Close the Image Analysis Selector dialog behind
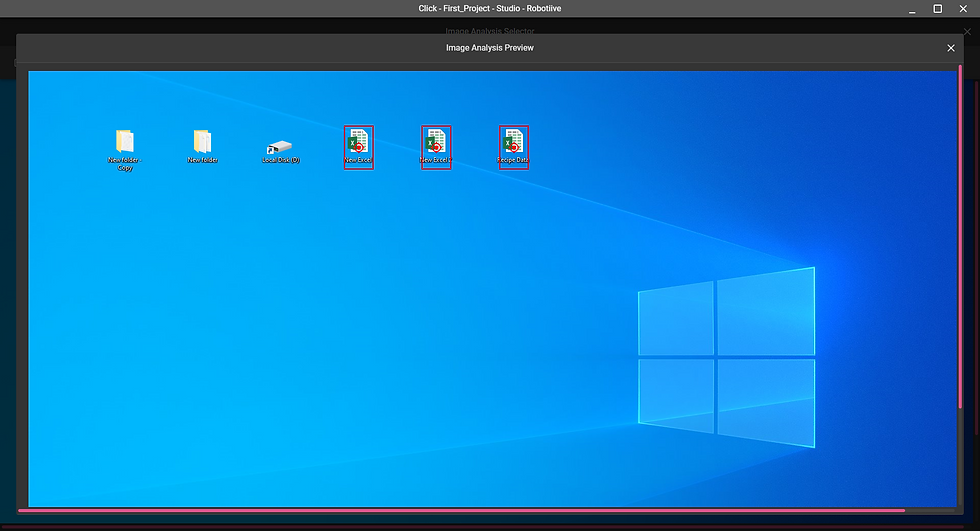 point(968,31)
